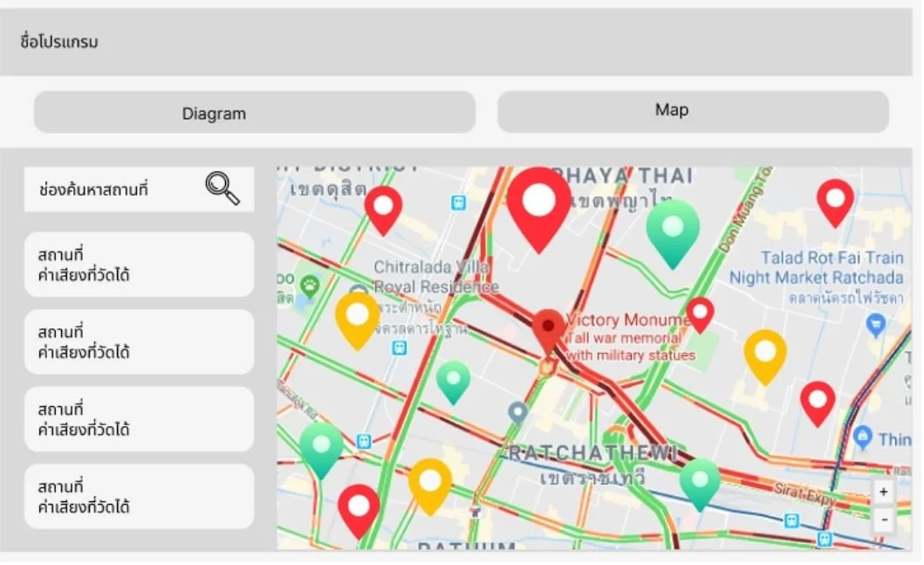This screenshot has width=924, height=565.
Task: Open the third สถานที่ card in the list
Action: pyautogui.click(x=139, y=419)
